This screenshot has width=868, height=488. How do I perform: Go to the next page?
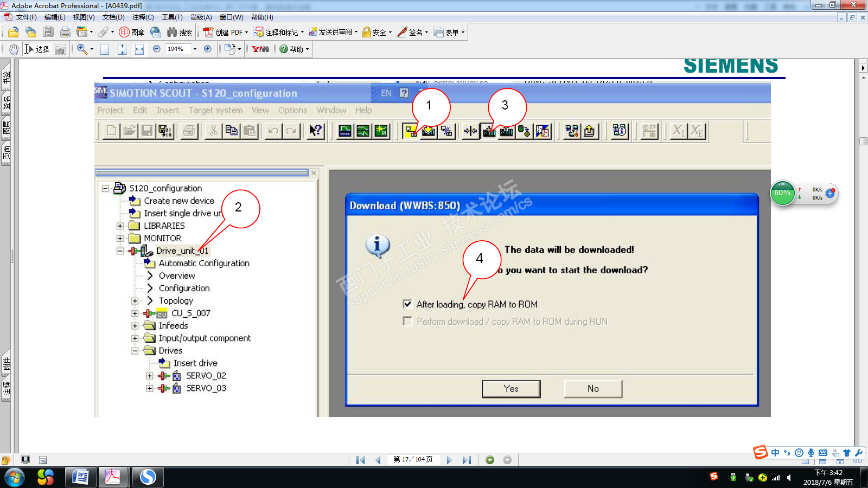pos(449,460)
